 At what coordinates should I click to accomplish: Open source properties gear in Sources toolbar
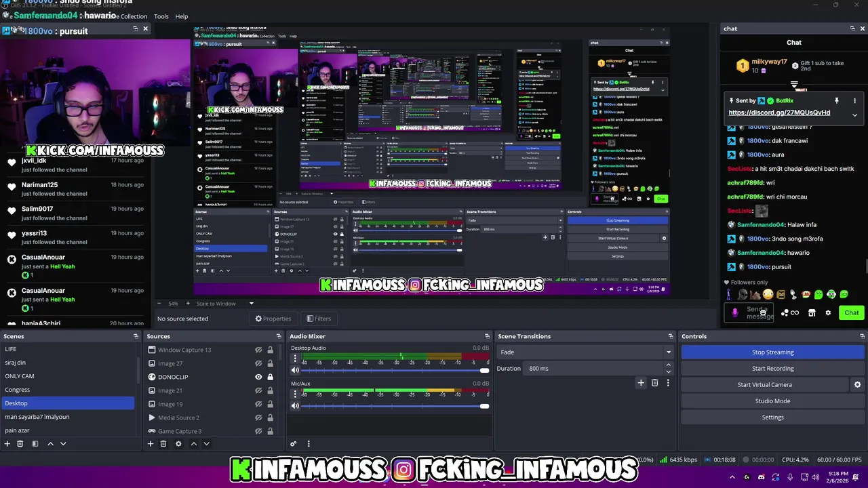point(178,444)
